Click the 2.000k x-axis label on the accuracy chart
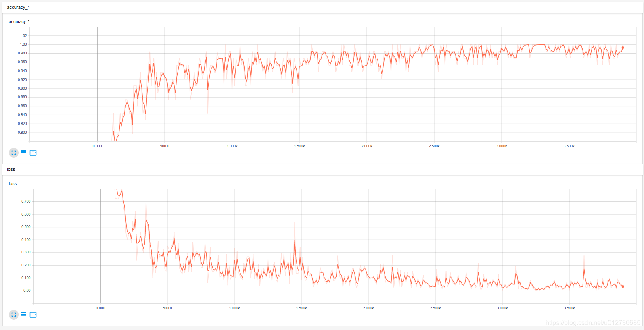Viewport: 644px width, 330px height. [x=367, y=146]
